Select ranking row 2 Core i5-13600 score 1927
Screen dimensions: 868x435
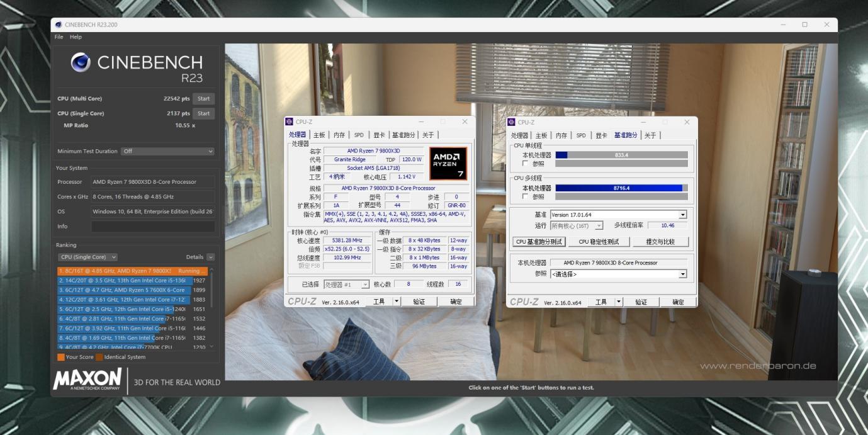click(x=132, y=280)
